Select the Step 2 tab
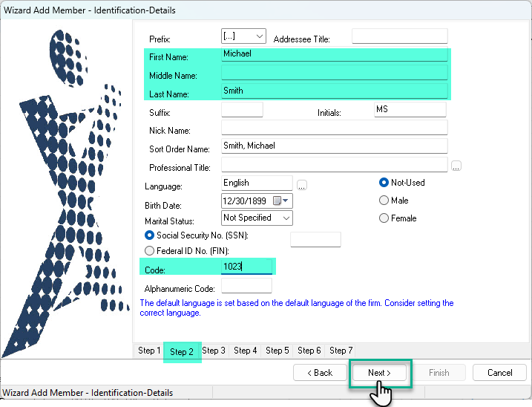This screenshot has width=532, height=407. (x=182, y=351)
